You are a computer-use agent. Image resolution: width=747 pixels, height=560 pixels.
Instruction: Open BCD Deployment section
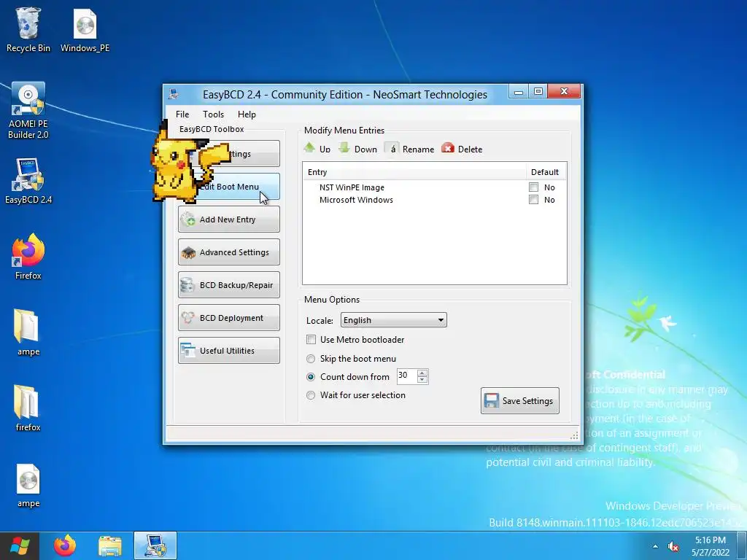point(228,318)
